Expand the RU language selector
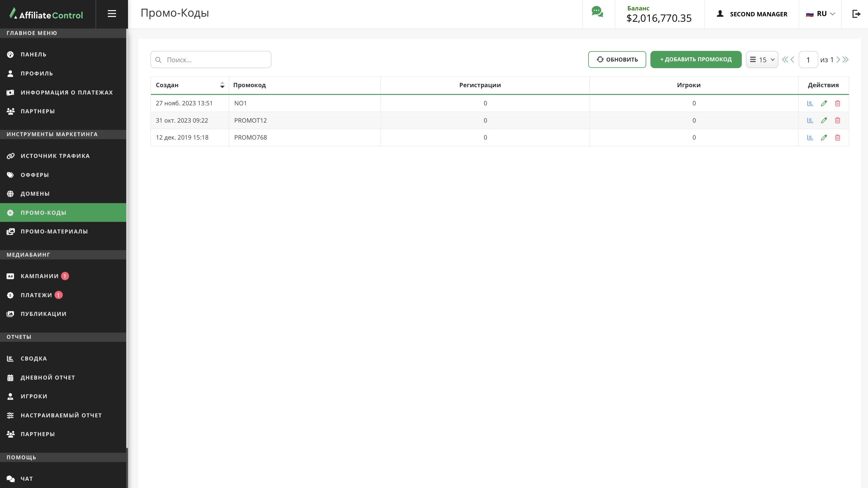This screenshot has width=868, height=488. [820, 14]
